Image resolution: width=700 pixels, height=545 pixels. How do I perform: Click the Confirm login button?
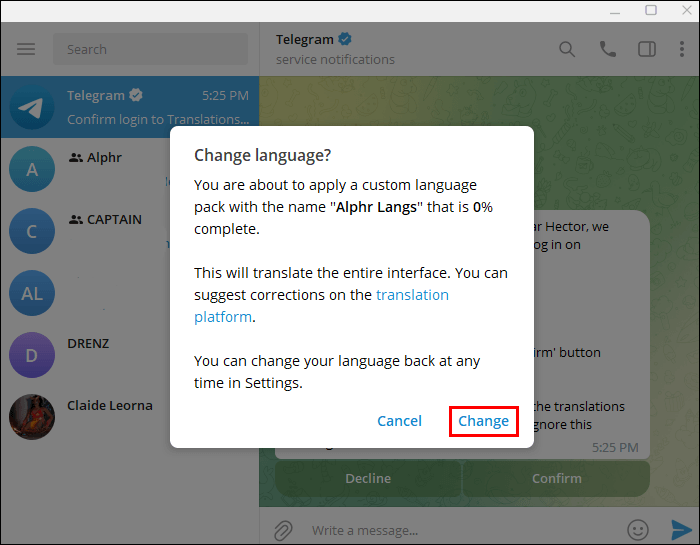click(556, 478)
